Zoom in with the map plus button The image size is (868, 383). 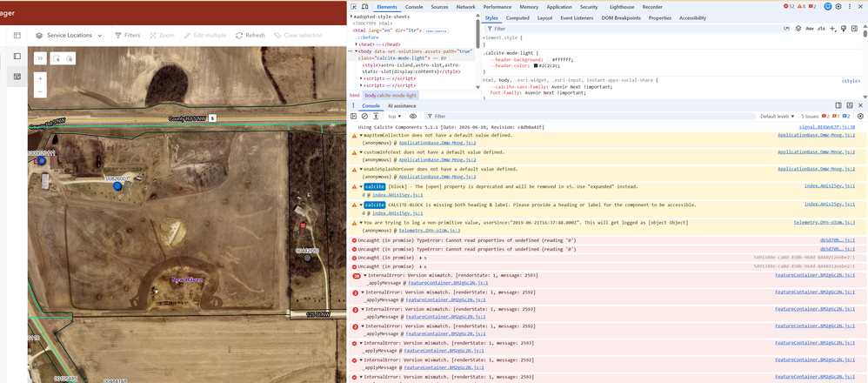click(40, 78)
